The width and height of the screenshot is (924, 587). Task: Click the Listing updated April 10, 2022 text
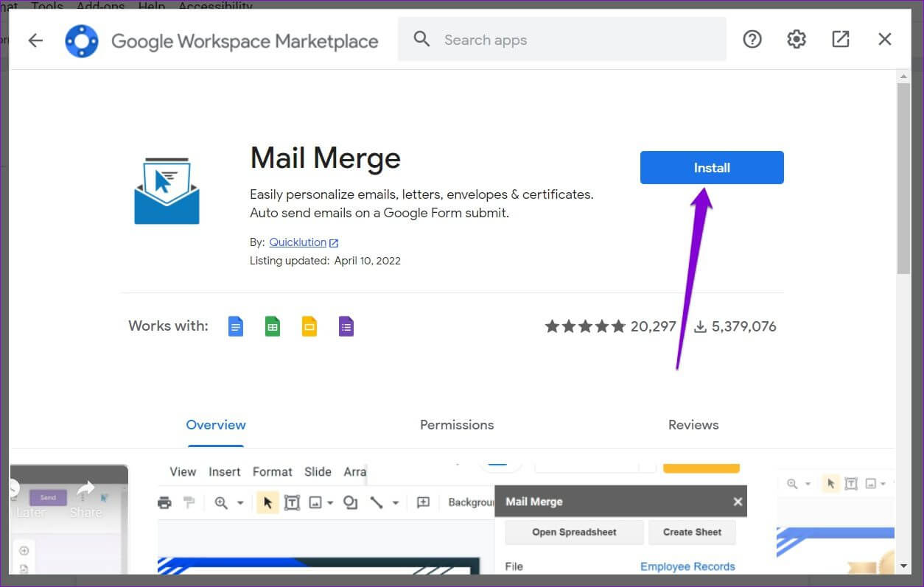[x=325, y=261]
